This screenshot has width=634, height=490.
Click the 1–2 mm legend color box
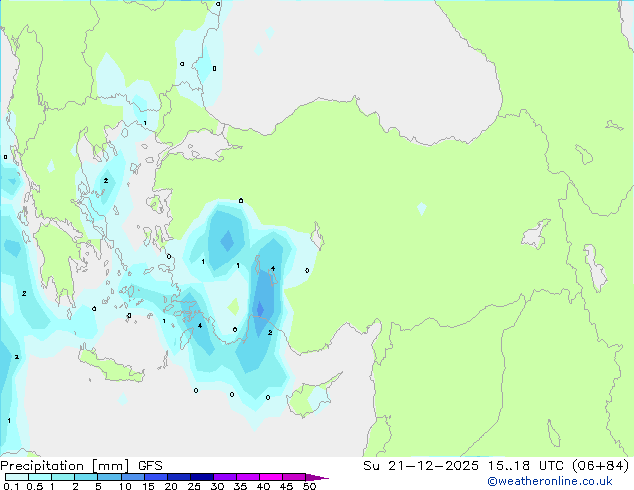[x=63, y=477]
